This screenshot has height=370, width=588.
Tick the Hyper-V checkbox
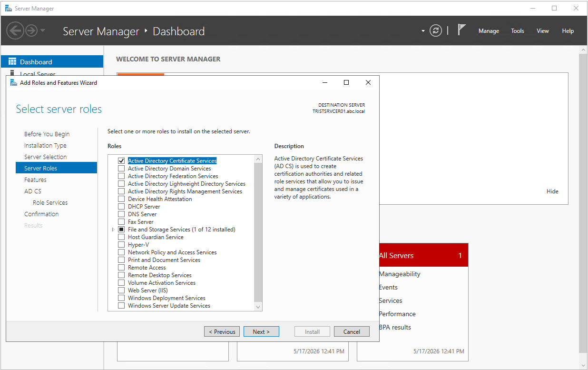pyautogui.click(x=121, y=245)
